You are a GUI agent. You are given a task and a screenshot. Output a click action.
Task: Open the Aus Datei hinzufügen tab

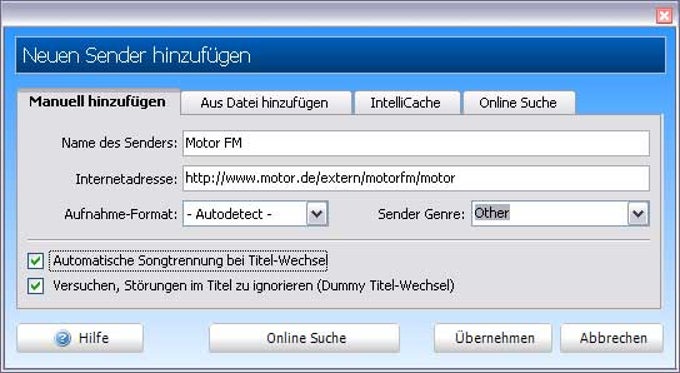pos(265,103)
